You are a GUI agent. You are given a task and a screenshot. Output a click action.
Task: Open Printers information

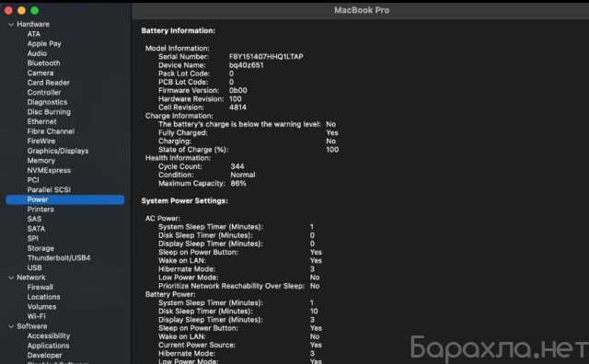[x=40, y=210]
